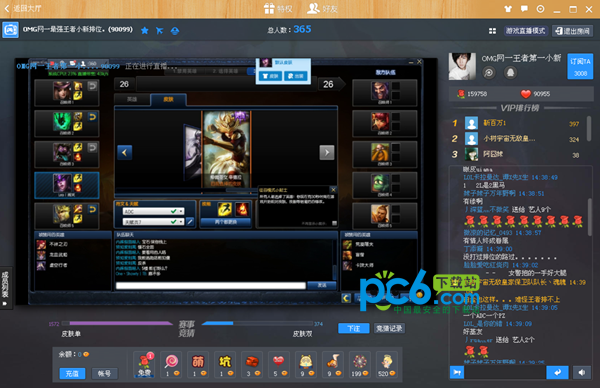Click the paper plane share icon

pyautogui.click(x=159, y=31)
